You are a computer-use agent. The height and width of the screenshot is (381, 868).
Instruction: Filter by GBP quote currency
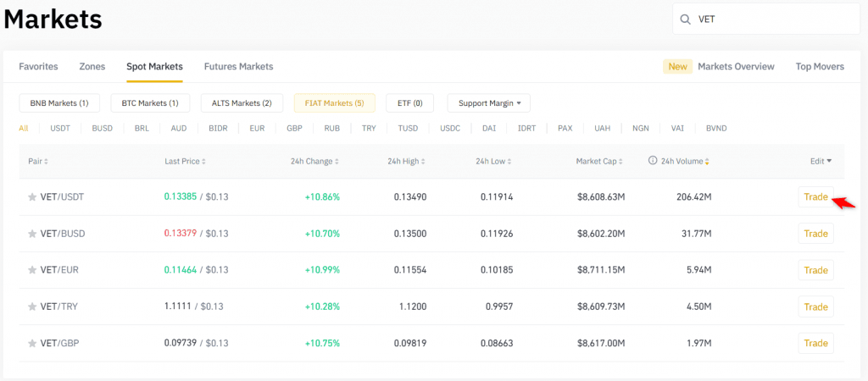[x=294, y=129]
